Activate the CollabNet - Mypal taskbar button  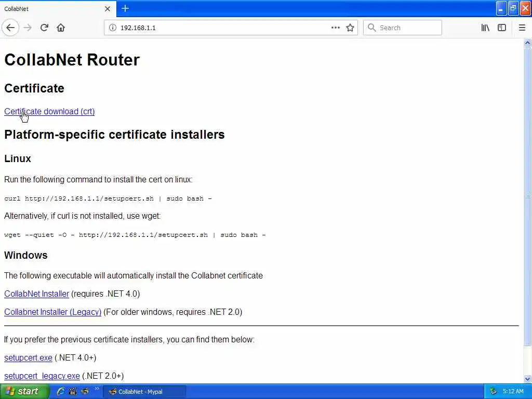click(x=144, y=392)
